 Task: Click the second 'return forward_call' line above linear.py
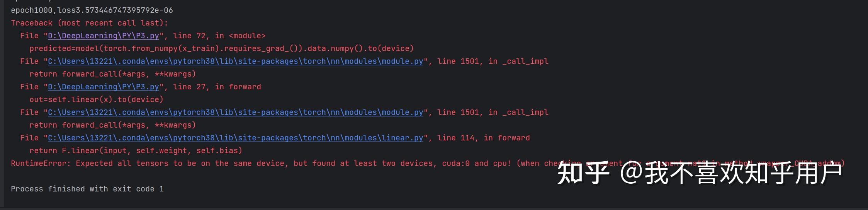coord(112,125)
